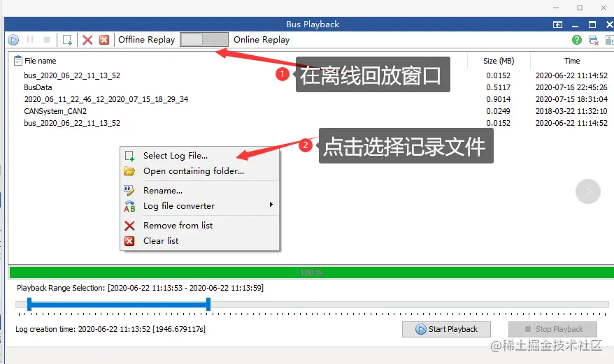
Task: Toggle the Offline/Online Replay switch
Action: 204,40
